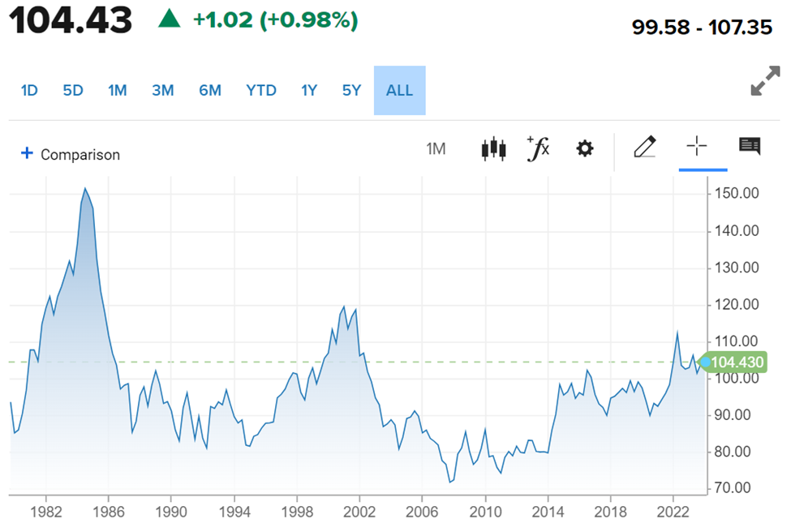Screen dimensions: 791x532
Task: Toggle the crosshair cursor tool
Action: (697, 147)
